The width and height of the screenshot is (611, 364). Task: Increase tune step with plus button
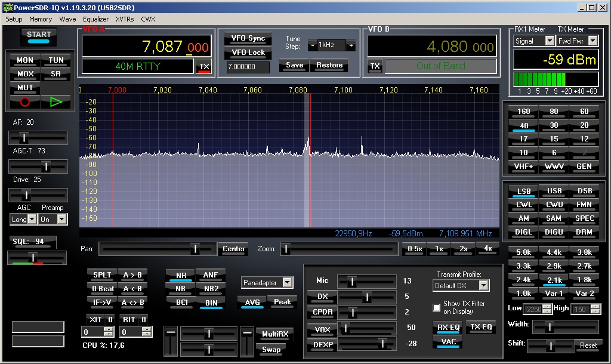(x=351, y=45)
